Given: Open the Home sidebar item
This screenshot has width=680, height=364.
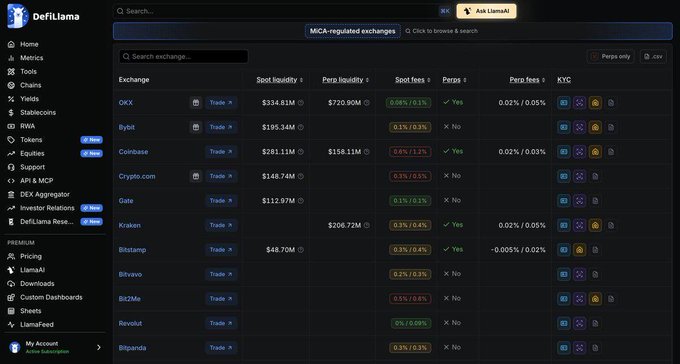Looking at the screenshot, I should (29, 44).
